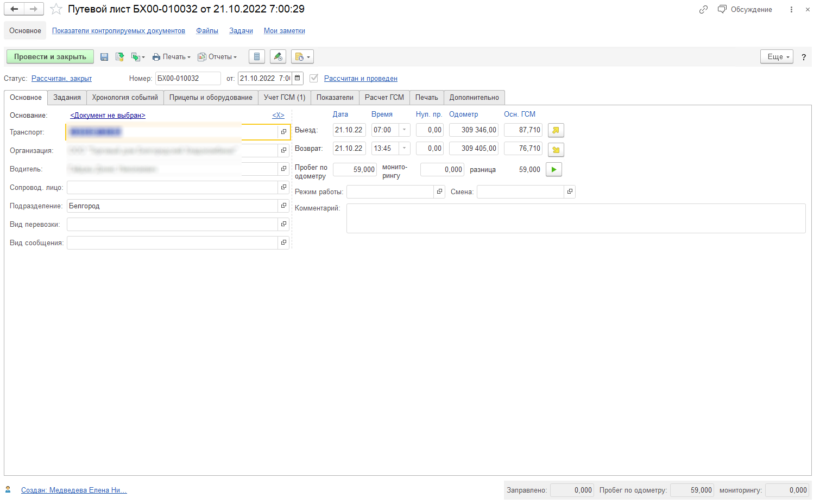The image size is (820, 504).
Task: Expand the departure time 07:00 dropdown
Action: click(x=404, y=130)
